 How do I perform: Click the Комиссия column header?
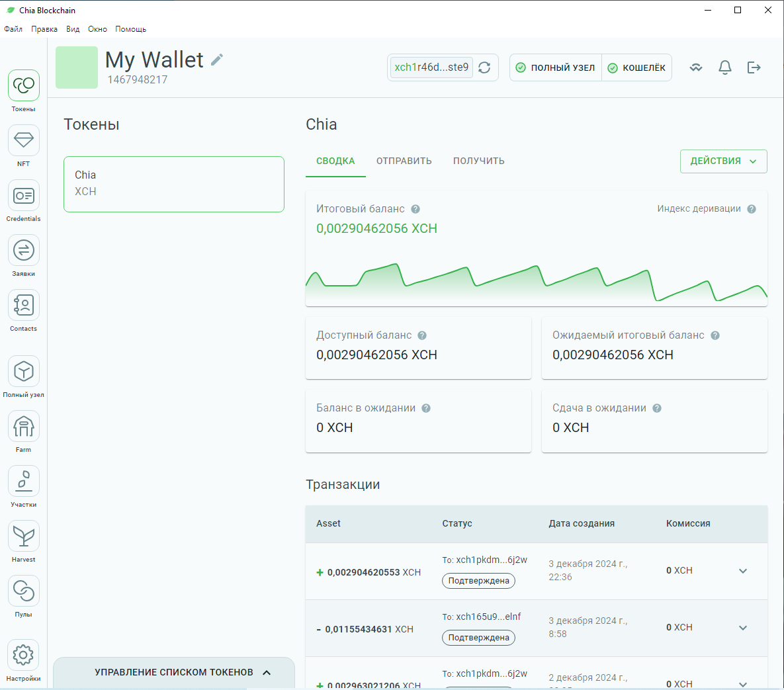tap(688, 523)
